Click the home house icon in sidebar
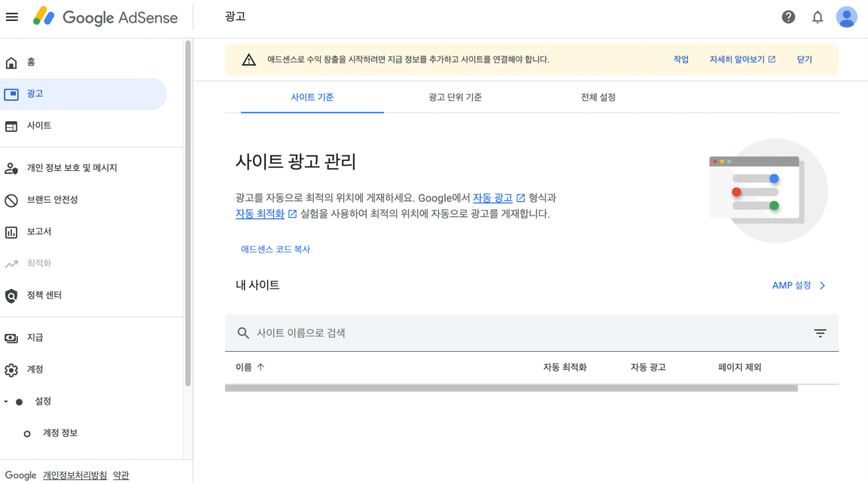The width and height of the screenshot is (868, 483). [x=11, y=63]
